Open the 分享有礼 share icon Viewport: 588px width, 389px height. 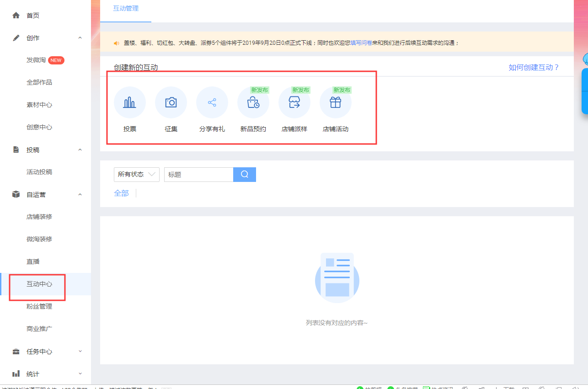(x=212, y=102)
